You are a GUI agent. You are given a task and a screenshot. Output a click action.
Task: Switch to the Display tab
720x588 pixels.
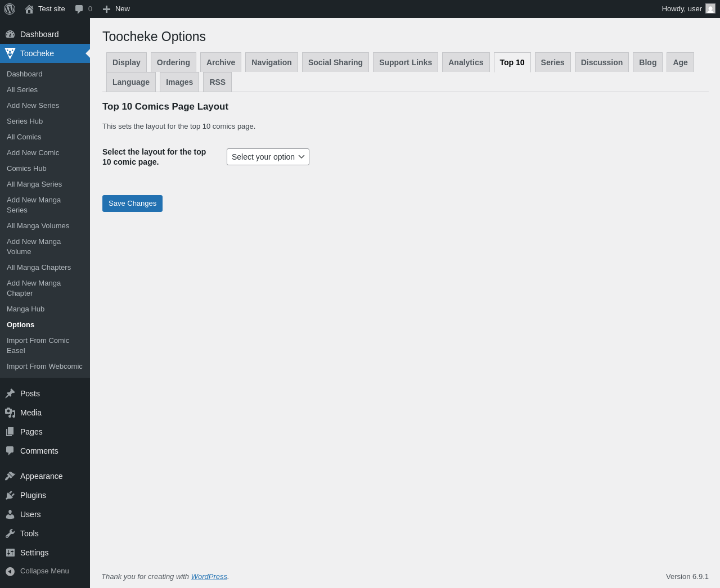tap(127, 62)
